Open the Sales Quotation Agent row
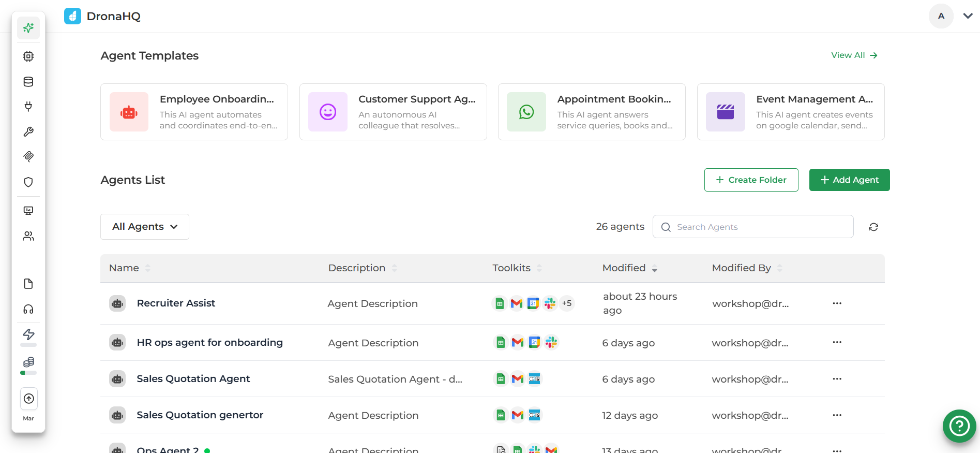 coord(492,379)
